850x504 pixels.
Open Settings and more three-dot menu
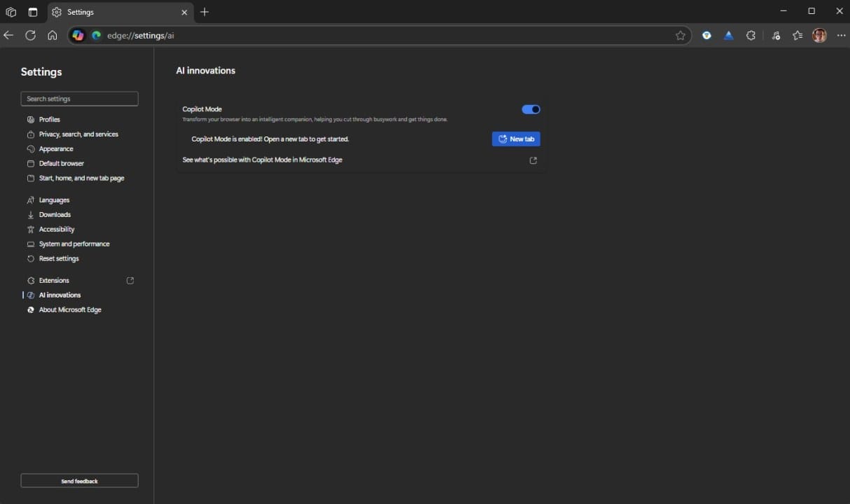[x=841, y=36]
